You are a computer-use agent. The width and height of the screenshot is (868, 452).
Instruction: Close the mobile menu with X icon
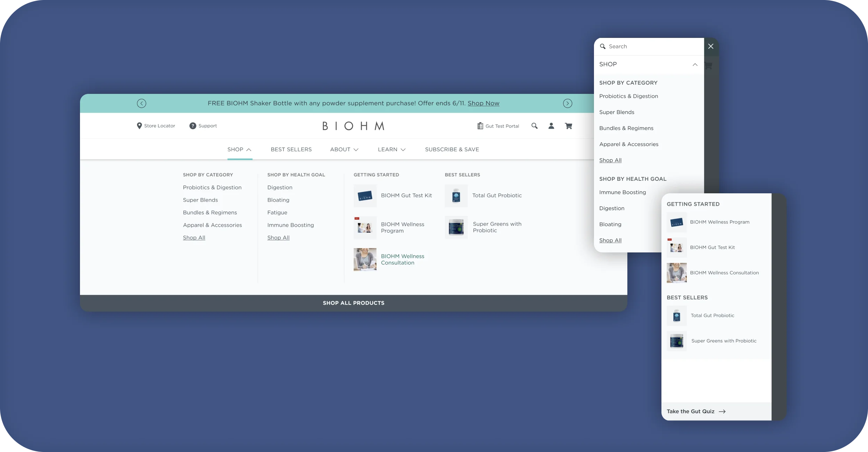click(x=711, y=46)
